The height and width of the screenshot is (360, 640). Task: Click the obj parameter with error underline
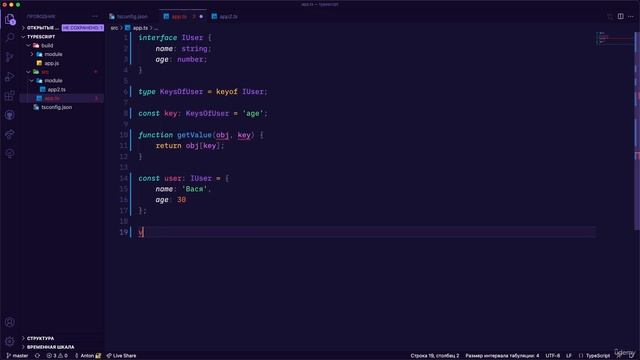coord(222,135)
